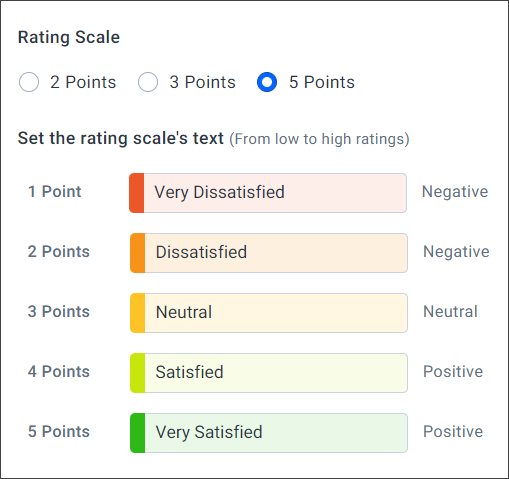This screenshot has height=479, width=509.
Task: Click the Neutral sentiment label on right
Action: click(x=450, y=312)
